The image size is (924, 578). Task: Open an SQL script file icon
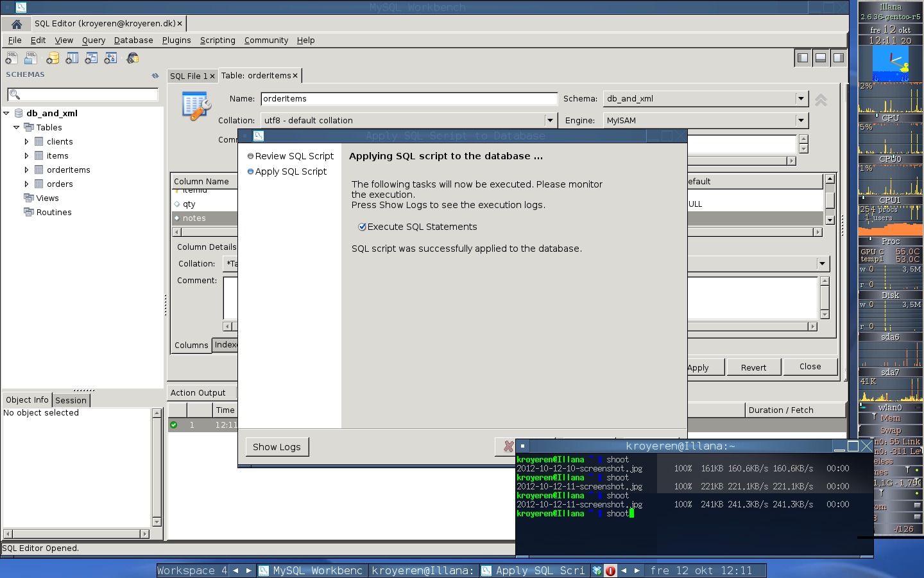(30, 58)
